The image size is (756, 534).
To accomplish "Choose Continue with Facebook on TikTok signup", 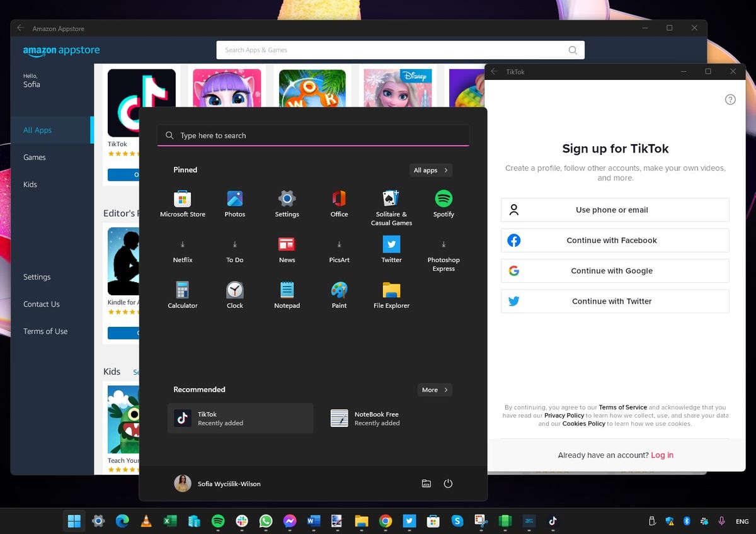I will tap(614, 240).
